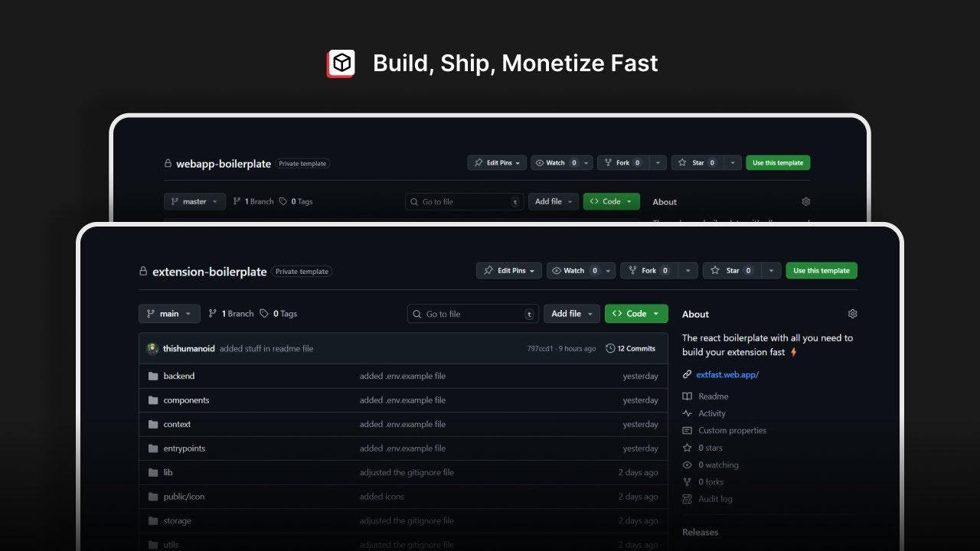The image size is (980, 551).
Task: Open the Releases section heading
Action: [x=701, y=533]
